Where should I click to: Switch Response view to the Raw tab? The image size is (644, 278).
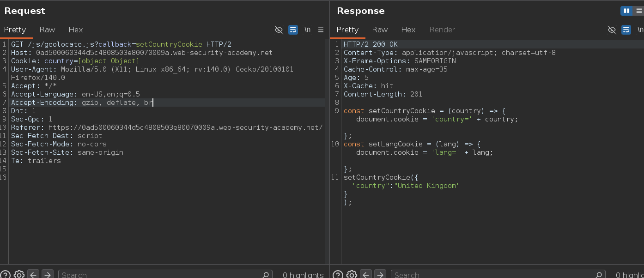[x=380, y=30]
